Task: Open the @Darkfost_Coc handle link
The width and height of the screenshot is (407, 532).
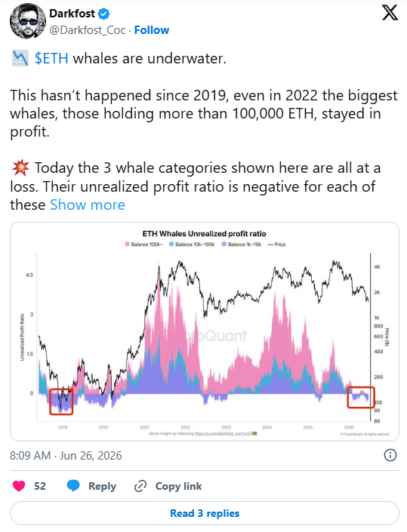Action: pyautogui.click(x=88, y=30)
